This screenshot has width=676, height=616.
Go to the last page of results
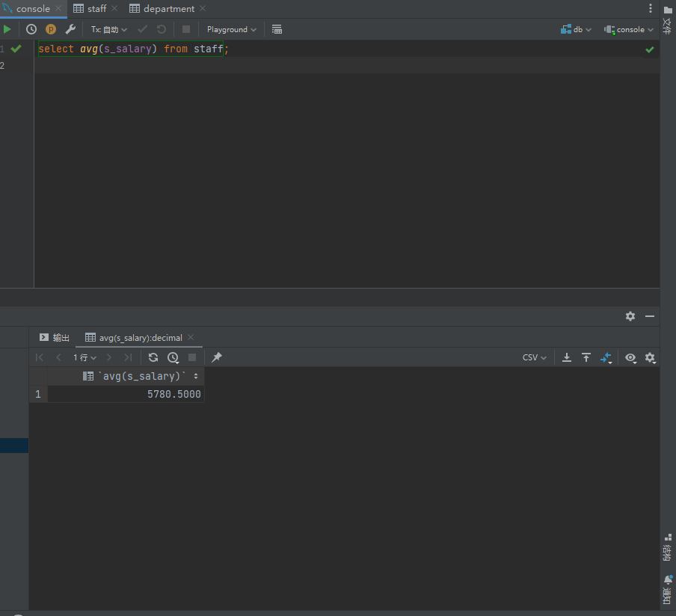128,357
